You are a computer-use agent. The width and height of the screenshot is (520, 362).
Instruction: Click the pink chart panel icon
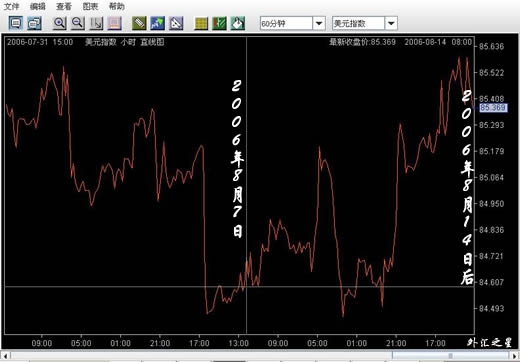(114, 23)
